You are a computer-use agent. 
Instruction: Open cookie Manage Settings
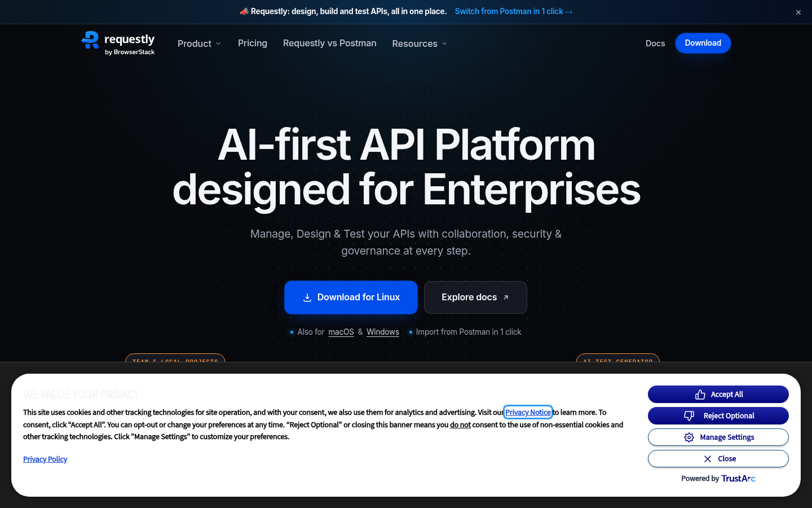click(x=718, y=437)
